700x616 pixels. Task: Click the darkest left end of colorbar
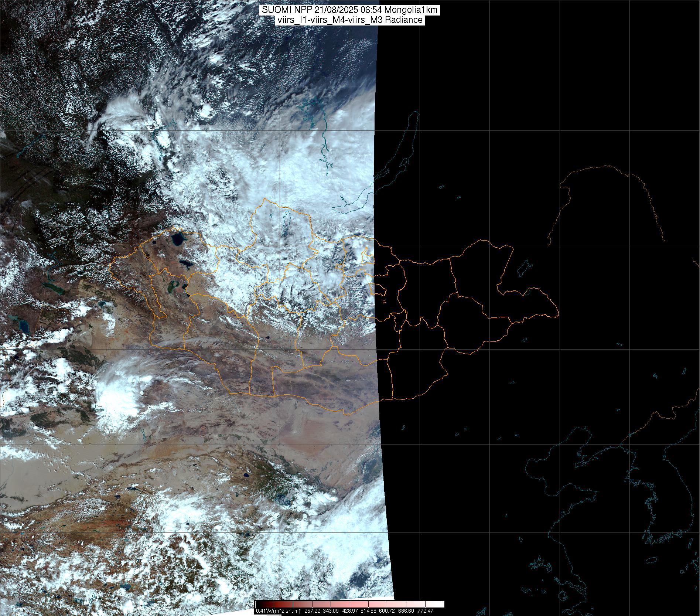pos(257,604)
